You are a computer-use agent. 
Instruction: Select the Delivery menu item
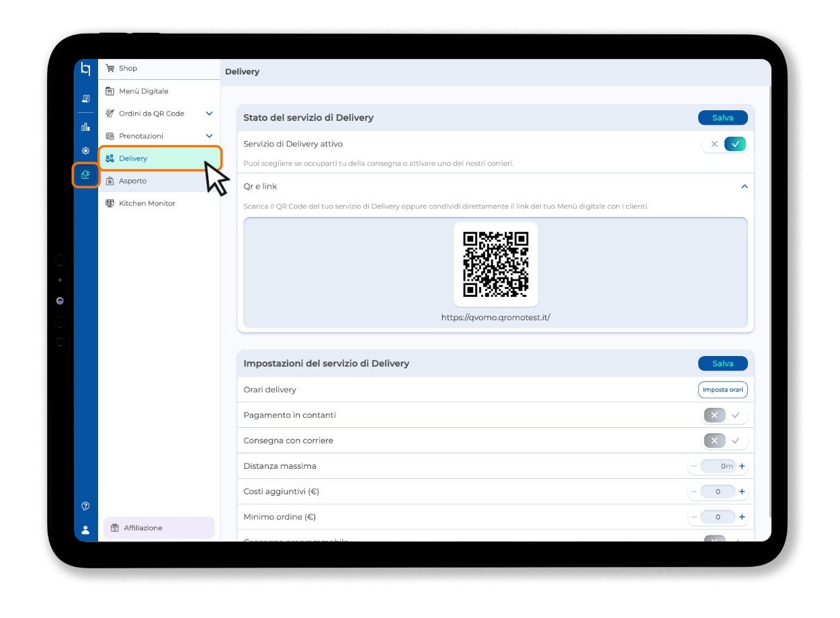point(159,159)
